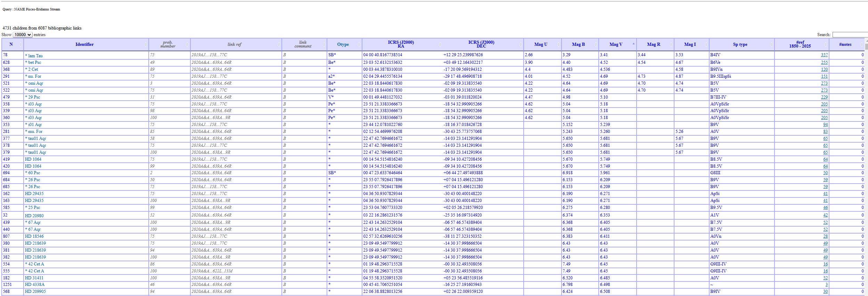The height and width of the screenshot is (296, 868).
Task: Open the 357 references link for lam Tau
Action: pyautogui.click(x=824, y=55)
